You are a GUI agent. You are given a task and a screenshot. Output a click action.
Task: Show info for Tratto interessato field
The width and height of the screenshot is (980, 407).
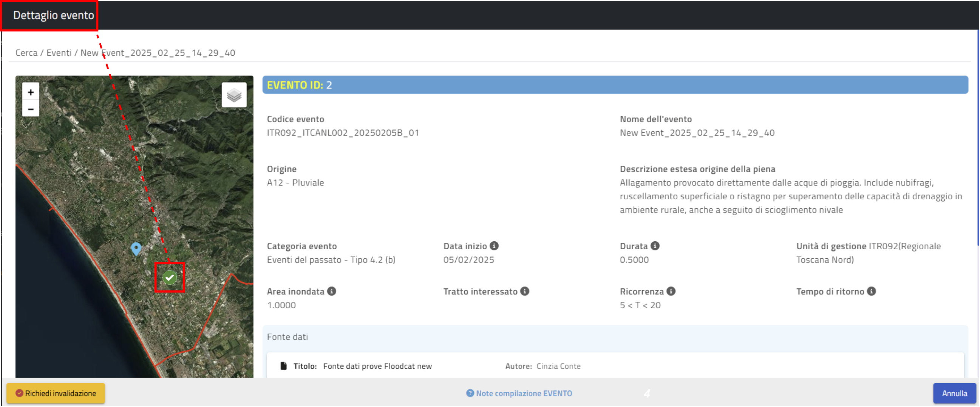[x=525, y=291]
